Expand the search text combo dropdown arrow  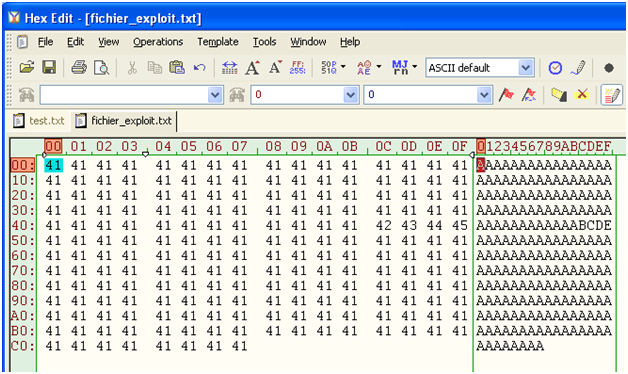[x=215, y=95]
